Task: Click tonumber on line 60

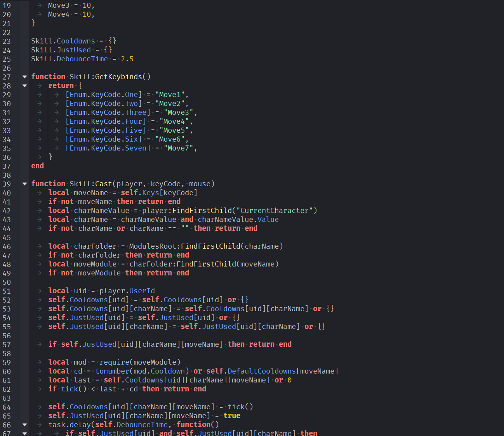Action: pos(112,371)
